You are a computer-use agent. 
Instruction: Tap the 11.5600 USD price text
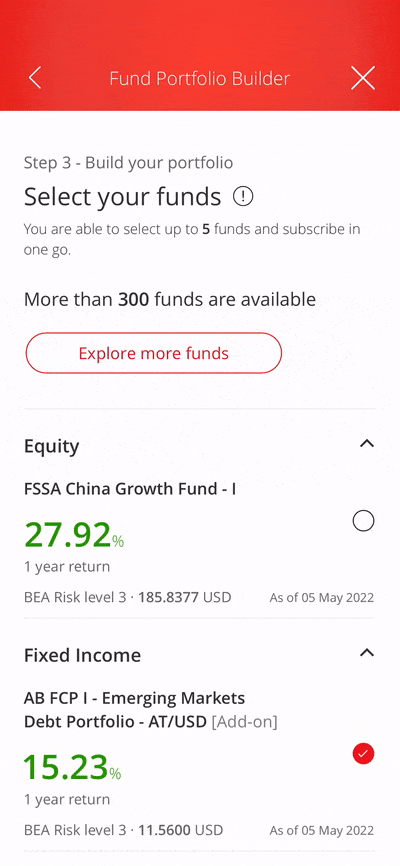pyautogui.click(x=179, y=830)
